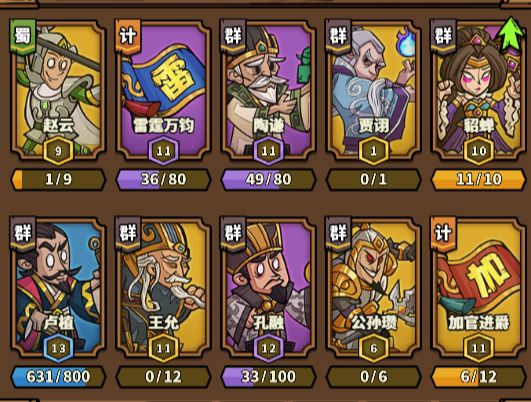This screenshot has width=531, height=402.
Task: Click the 蜀 faction badge on 赵云
Action: coord(23,36)
